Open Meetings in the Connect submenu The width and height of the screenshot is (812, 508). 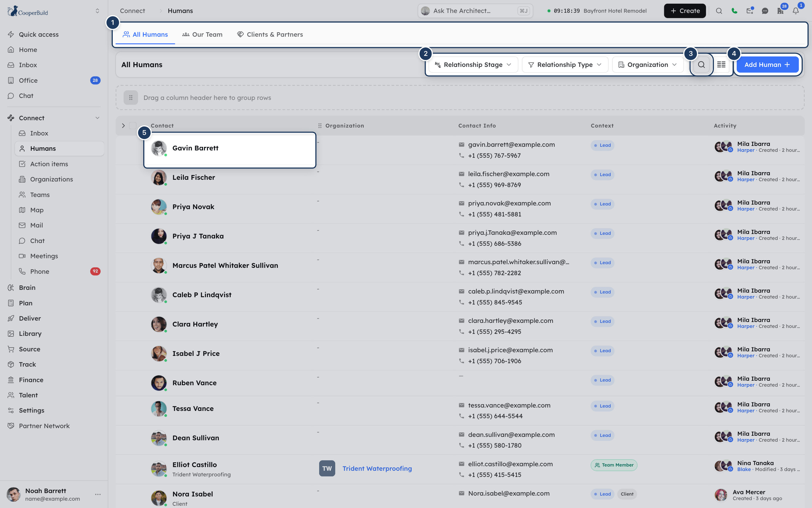coord(59,256)
